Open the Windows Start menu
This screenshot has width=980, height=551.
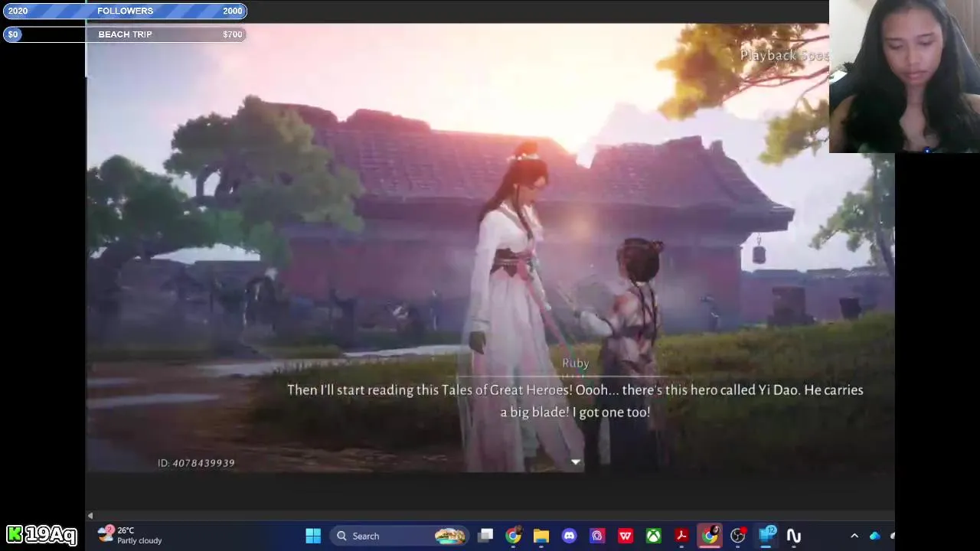(313, 536)
